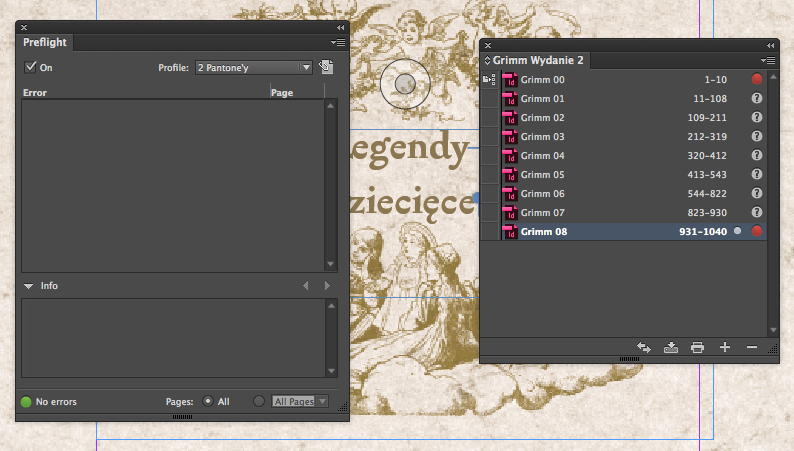Add documents with the plus icon
Image resolution: width=794 pixels, height=451 pixels.
coord(725,347)
